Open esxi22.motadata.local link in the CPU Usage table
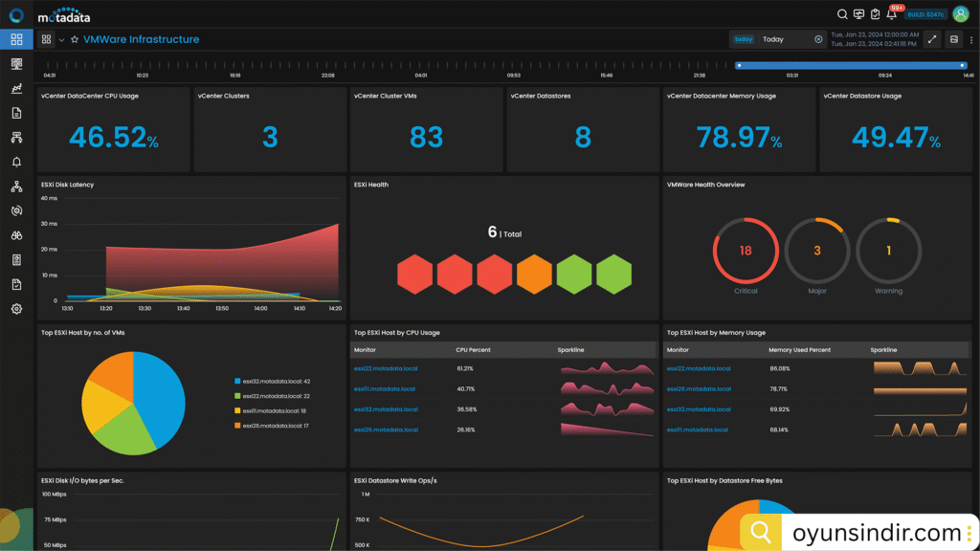This screenshot has width=980, height=551. [x=384, y=368]
